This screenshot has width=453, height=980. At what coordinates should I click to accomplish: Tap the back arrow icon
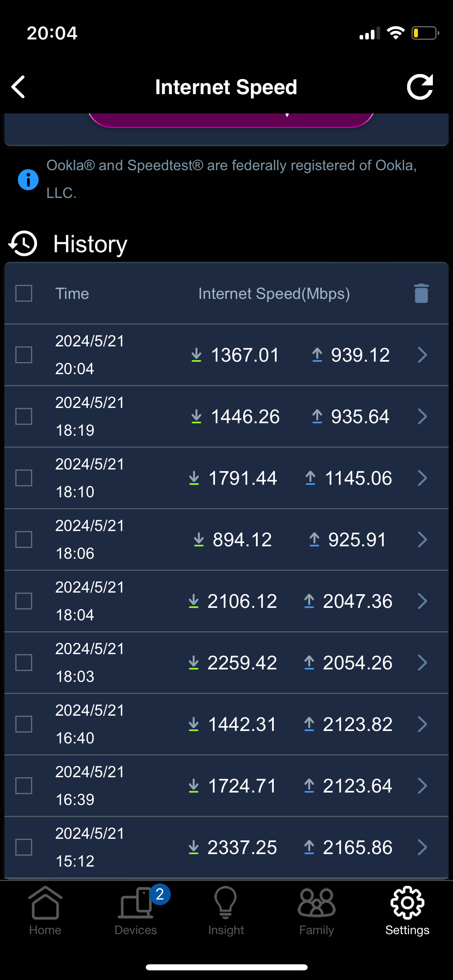tap(19, 87)
